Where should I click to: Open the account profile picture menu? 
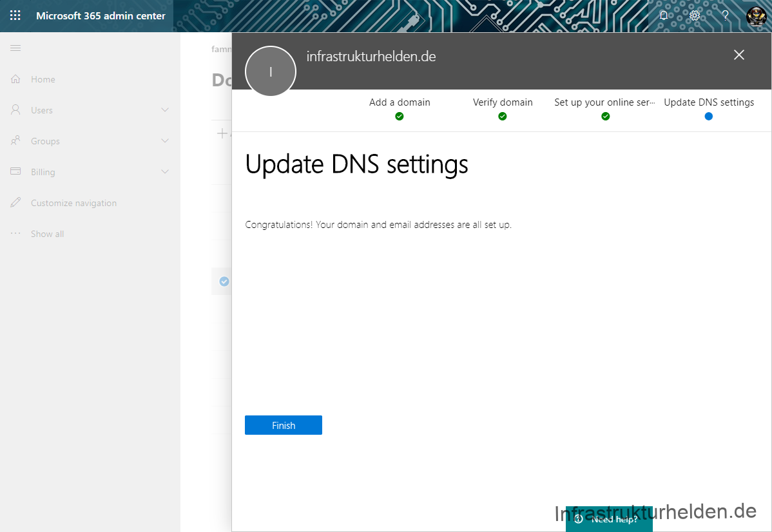pyautogui.click(x=756, y=16)
